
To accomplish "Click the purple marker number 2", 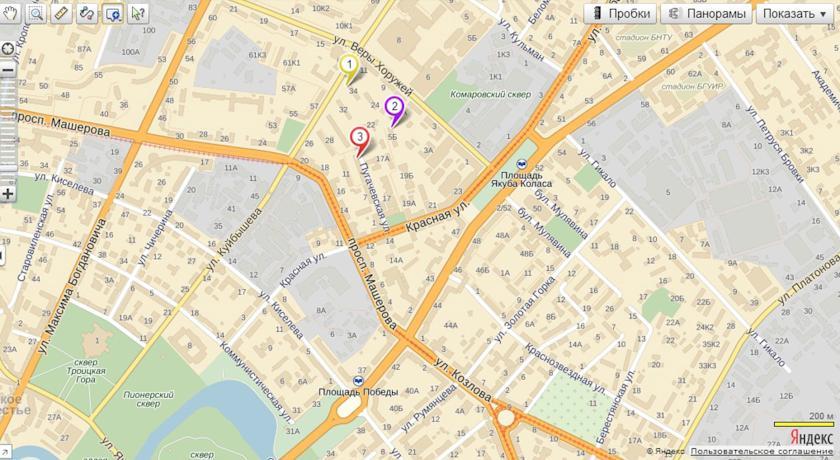I will click(394, 111).
